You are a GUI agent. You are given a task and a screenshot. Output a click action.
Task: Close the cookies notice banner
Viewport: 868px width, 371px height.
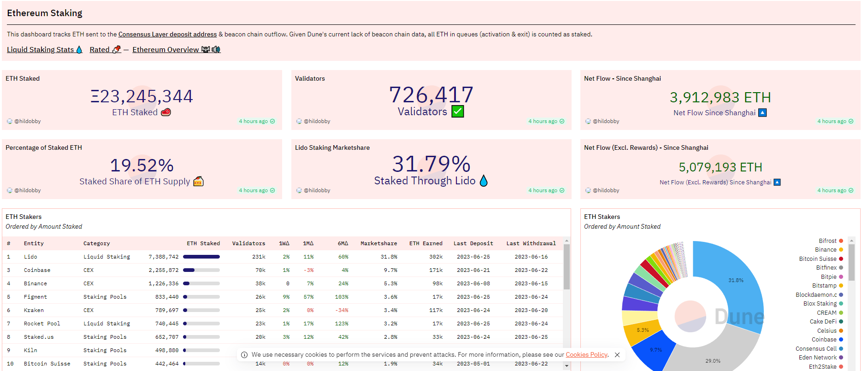617,355
